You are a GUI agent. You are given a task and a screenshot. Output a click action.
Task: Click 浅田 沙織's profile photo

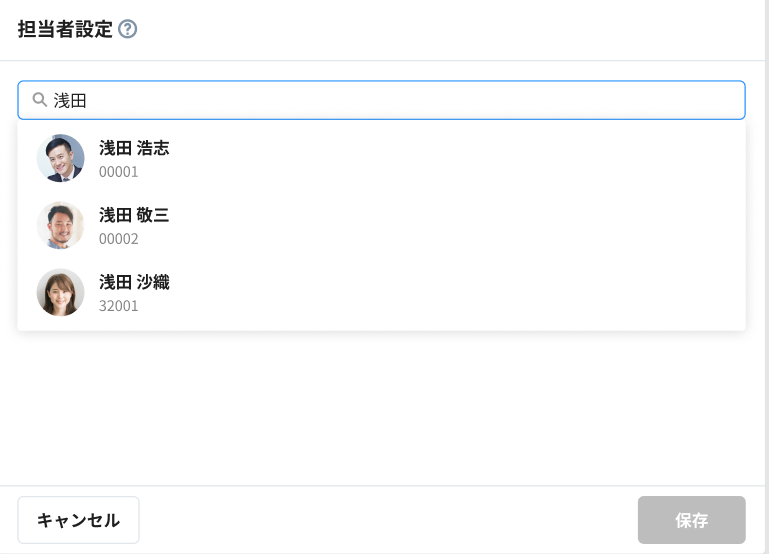tap(61, 292)
